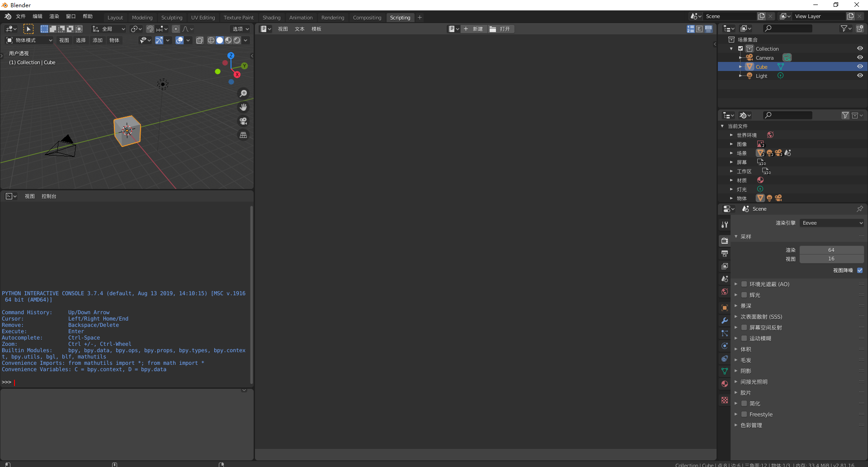
Task: Open the 渲染引擎 Eevee dropdown
Action: 832,222
